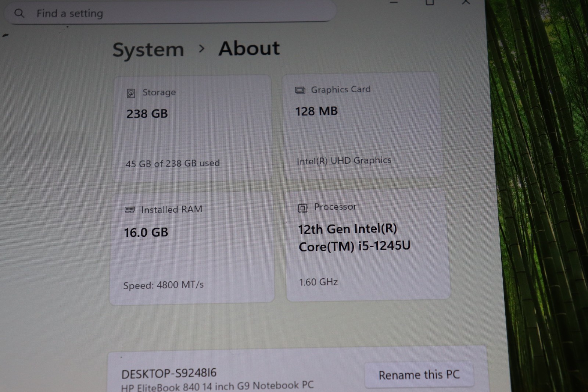Viewport: 588px width, 392px height.
Task: Select '12th Gen Intel(R) Core(TM) i5-1245U' text
Action: tap(354, 238)
